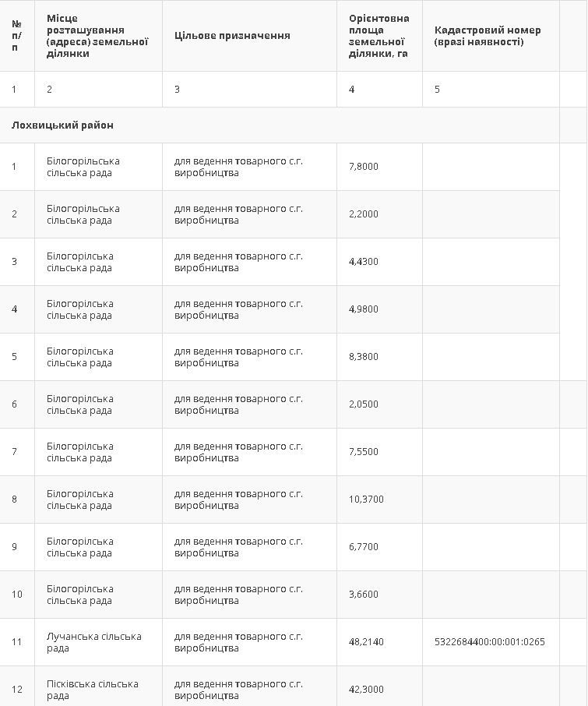
Task: Select the 2,0500 area value
Action: (x=364, y=404)
